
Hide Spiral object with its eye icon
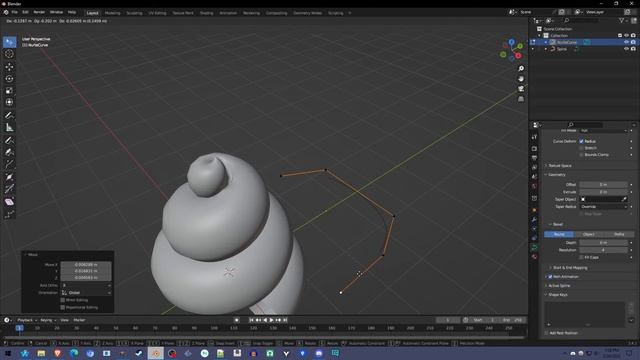coord(626,49)
